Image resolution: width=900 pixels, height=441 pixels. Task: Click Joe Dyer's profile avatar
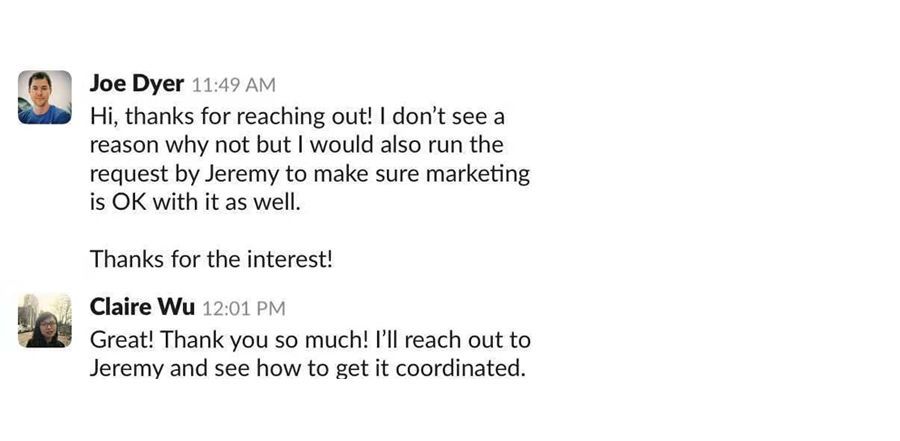(x=45, y=97)
